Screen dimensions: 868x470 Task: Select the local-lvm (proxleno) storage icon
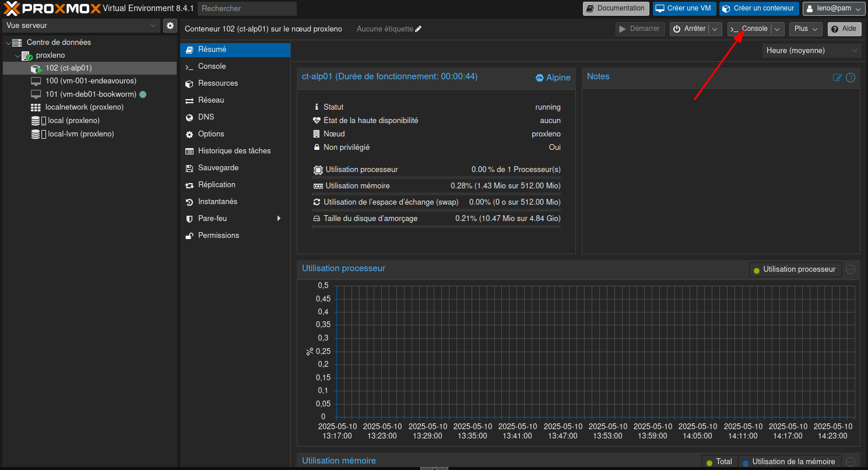point(36,134)
